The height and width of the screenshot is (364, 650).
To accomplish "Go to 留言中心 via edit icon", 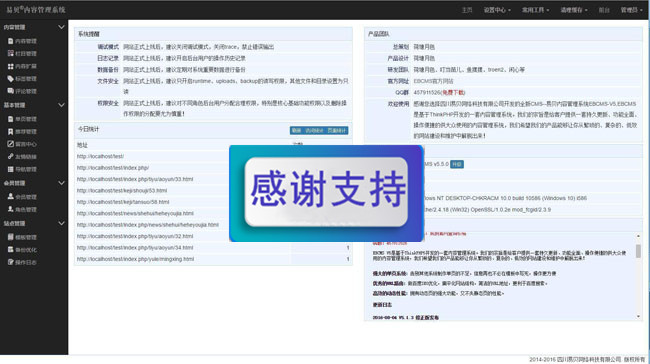I will [10, 144].
